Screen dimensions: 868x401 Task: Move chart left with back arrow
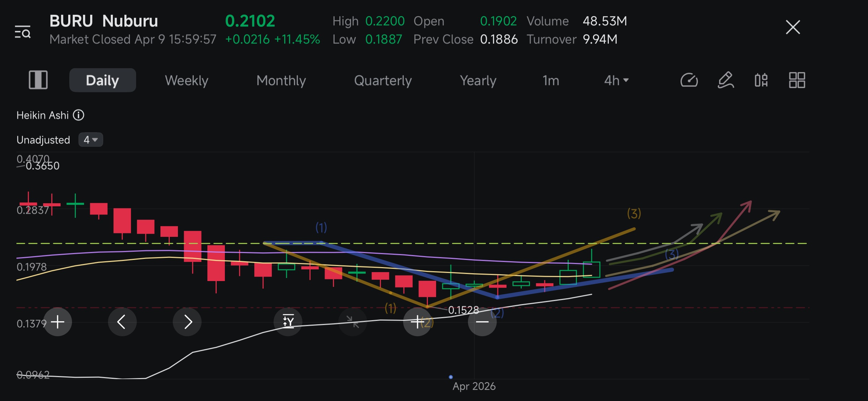122,322
